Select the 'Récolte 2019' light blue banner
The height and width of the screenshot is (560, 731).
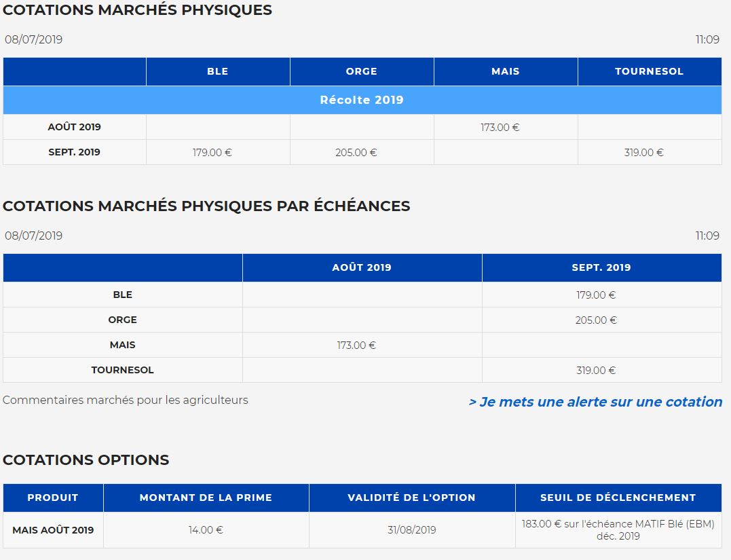[362, 100]
